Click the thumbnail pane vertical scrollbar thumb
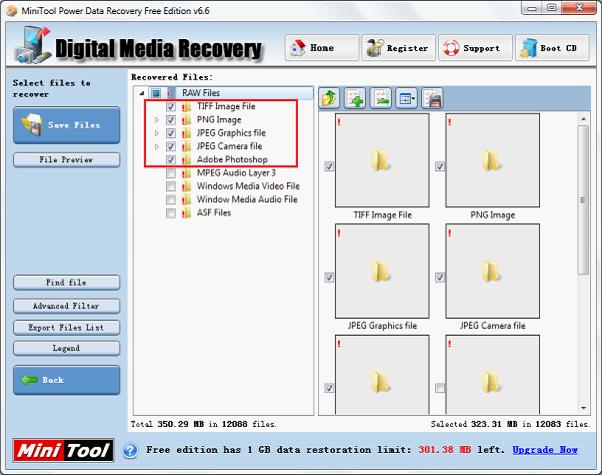The height and width of the screenshot is (475, 602). pos(584,200)
